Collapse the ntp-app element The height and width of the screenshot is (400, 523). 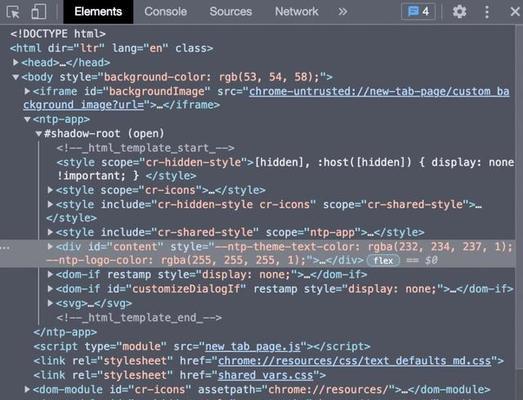tap(27, 119)
